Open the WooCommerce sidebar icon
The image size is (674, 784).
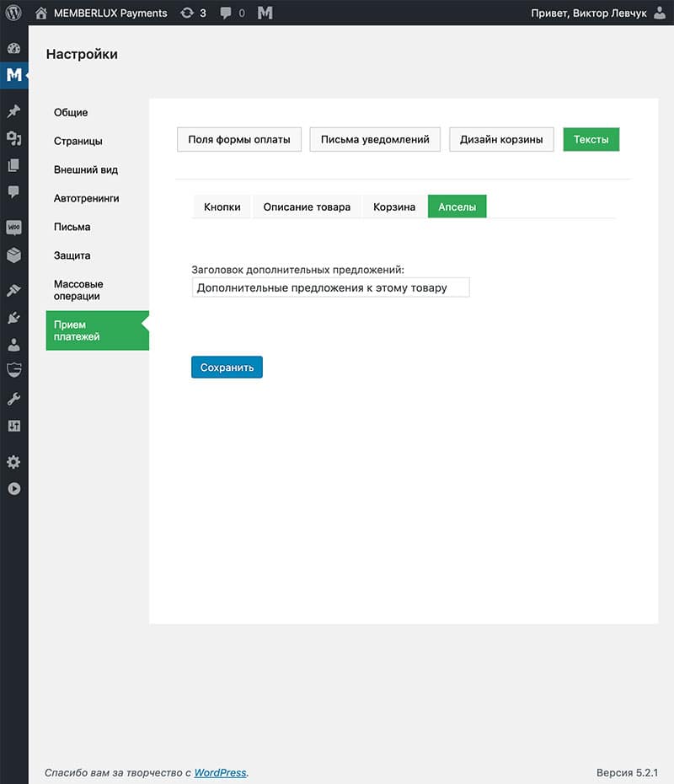pos(13,228)
